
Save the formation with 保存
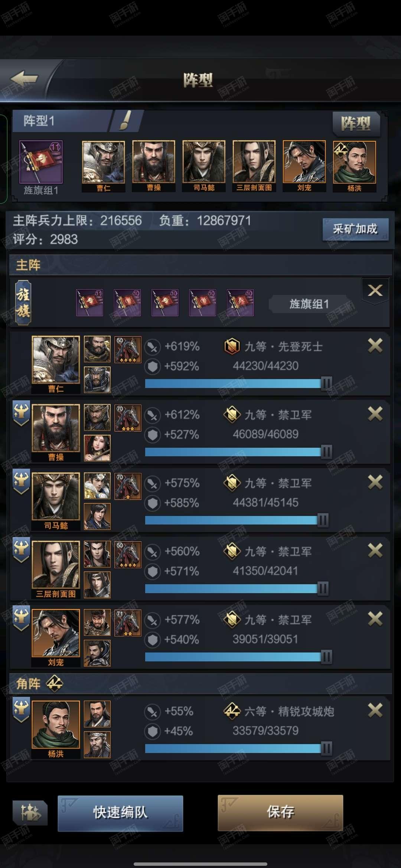280,812
